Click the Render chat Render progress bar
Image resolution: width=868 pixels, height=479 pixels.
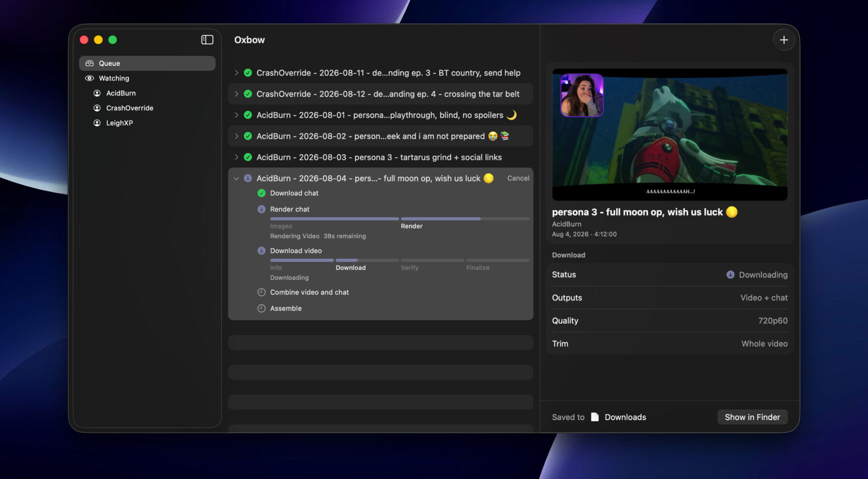coord(465,219)
